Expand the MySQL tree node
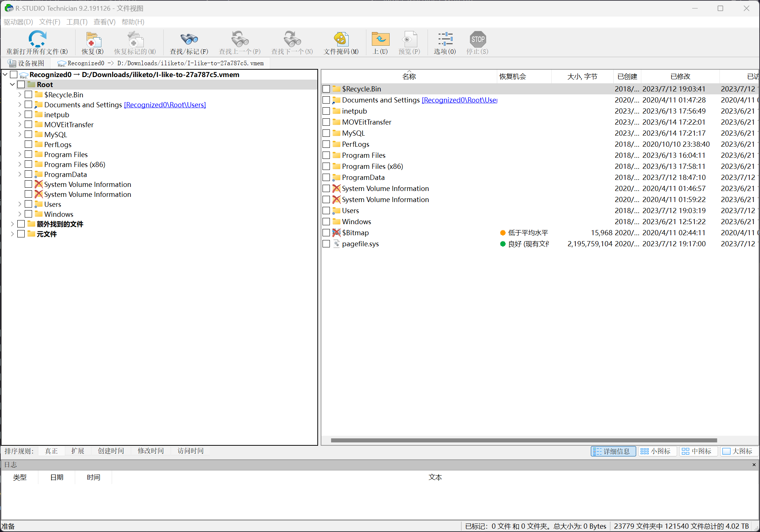Screen dimensions: 760x532 [x=20, y=134]
